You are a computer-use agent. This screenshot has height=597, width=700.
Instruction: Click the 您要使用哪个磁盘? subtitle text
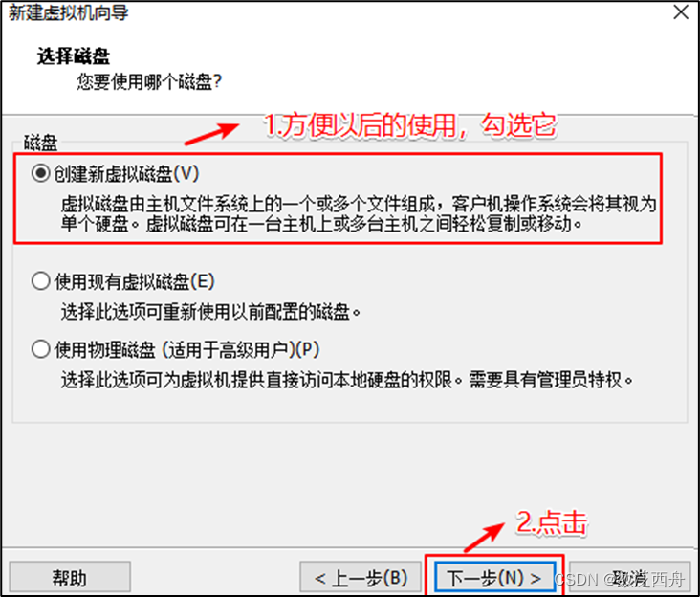click(x=148, y=81)
